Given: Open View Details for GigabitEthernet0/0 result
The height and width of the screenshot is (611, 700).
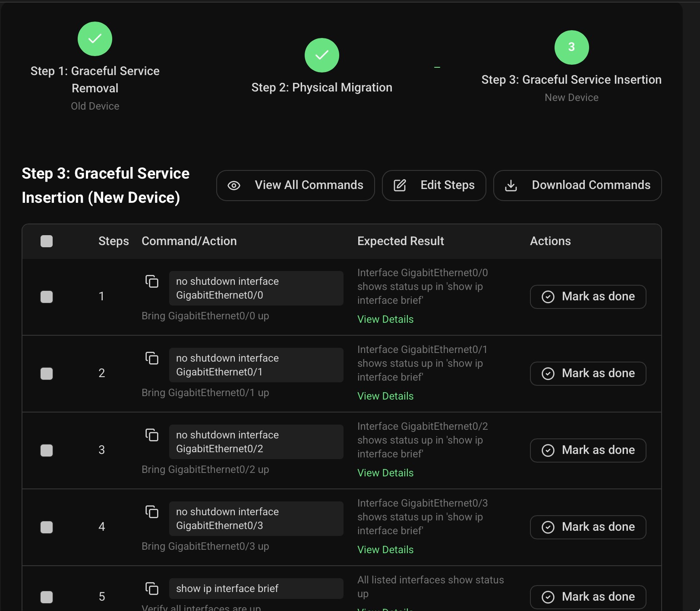Looking at the screenshot, I should tap(385, 319).
